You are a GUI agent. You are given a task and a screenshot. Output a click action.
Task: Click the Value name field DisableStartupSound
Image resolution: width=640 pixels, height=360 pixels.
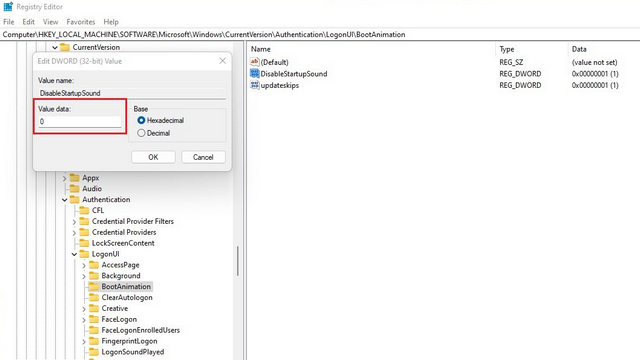[132, 93]
